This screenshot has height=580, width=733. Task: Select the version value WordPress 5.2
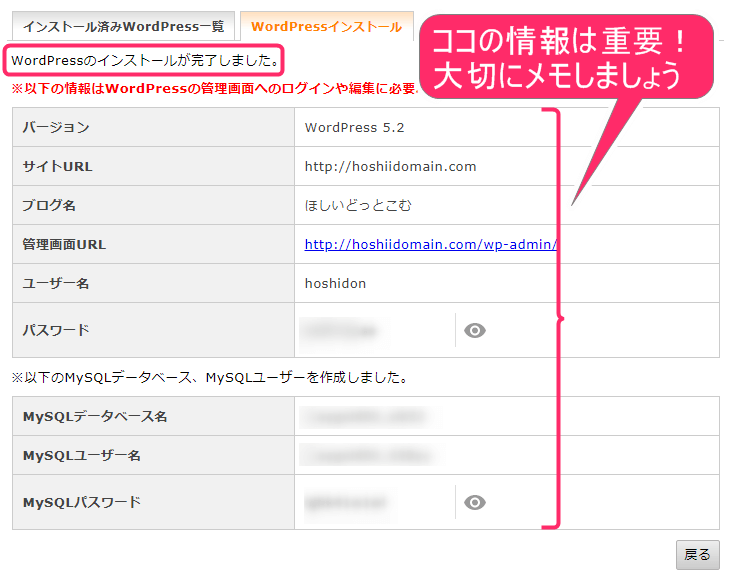point(354,128)
